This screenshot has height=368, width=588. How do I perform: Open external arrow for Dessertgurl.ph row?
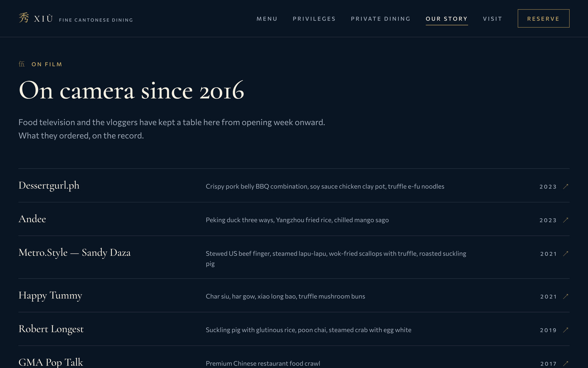[x=566, y=186]
